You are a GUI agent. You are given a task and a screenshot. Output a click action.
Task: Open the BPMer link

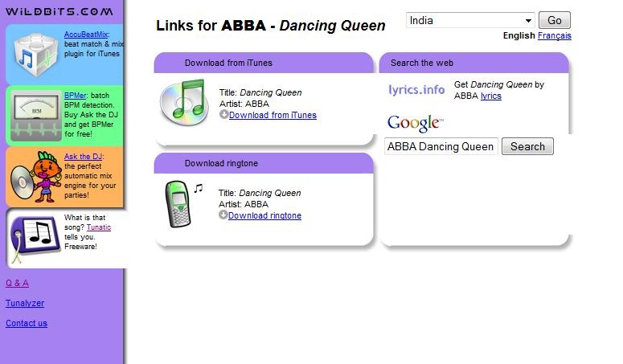[x=75, y=96]
